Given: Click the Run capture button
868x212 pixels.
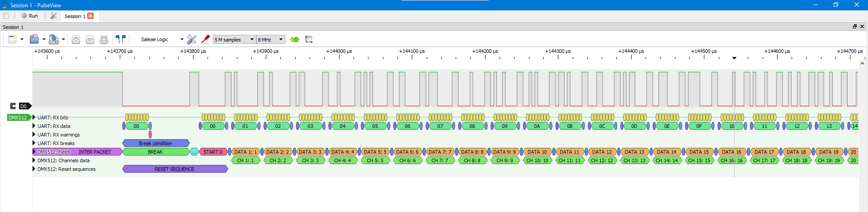Looking at the screenshot, I should (29, 16).
